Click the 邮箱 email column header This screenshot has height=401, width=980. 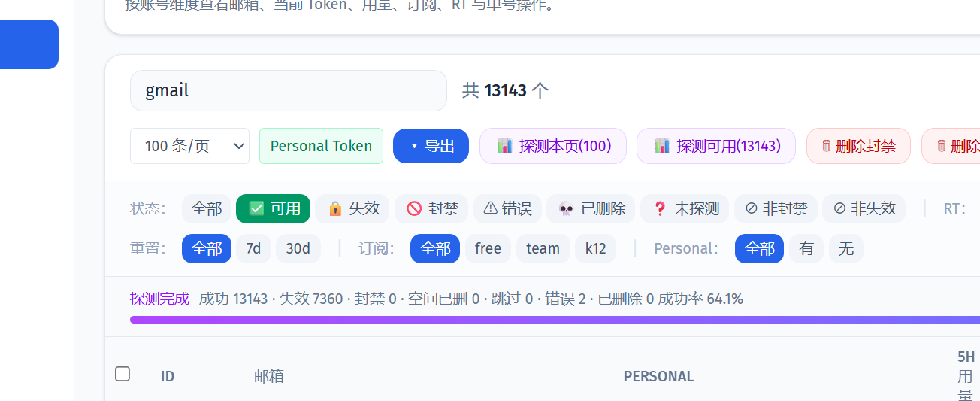coord(269,376)
